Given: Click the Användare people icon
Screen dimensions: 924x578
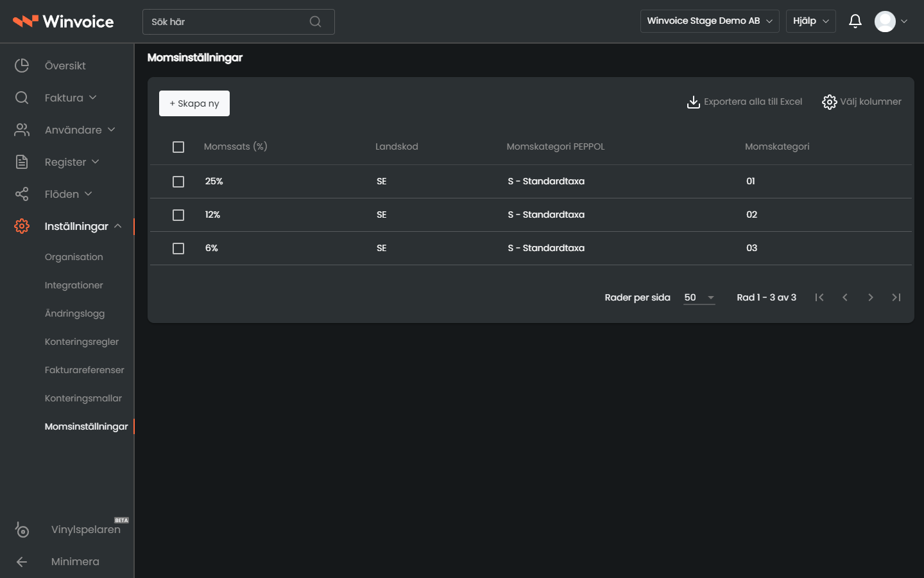Looking at the screenshot, I should coord(22,130).
